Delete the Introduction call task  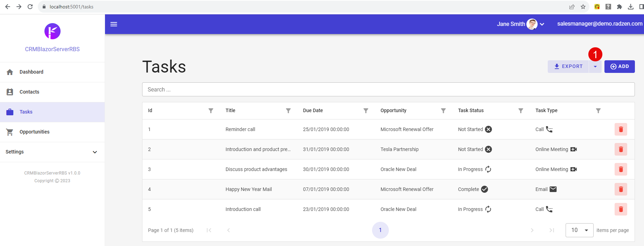(x=621, y=209)
